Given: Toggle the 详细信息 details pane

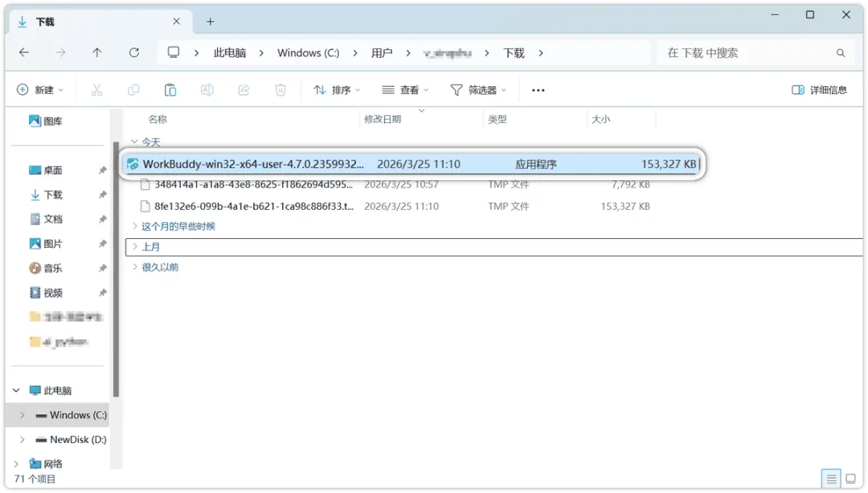Looking at the screenshot, I should click(x=819, y=90).
